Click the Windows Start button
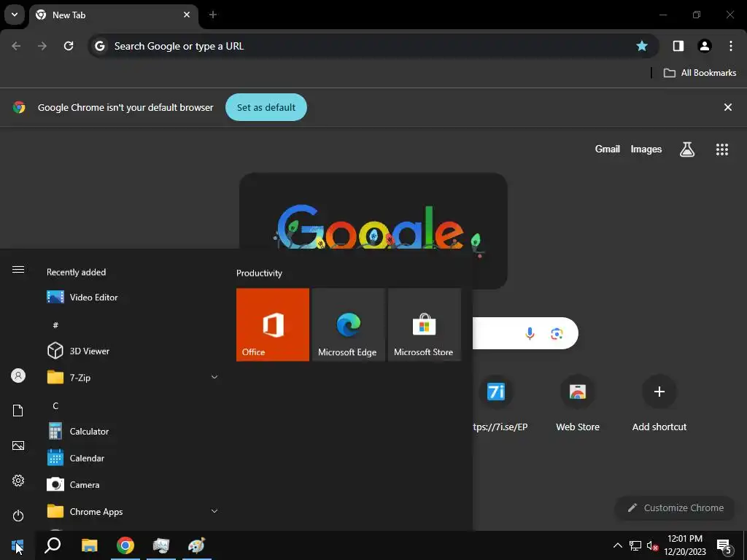Viewport: 747px width, 560px height. coord(18,545)
